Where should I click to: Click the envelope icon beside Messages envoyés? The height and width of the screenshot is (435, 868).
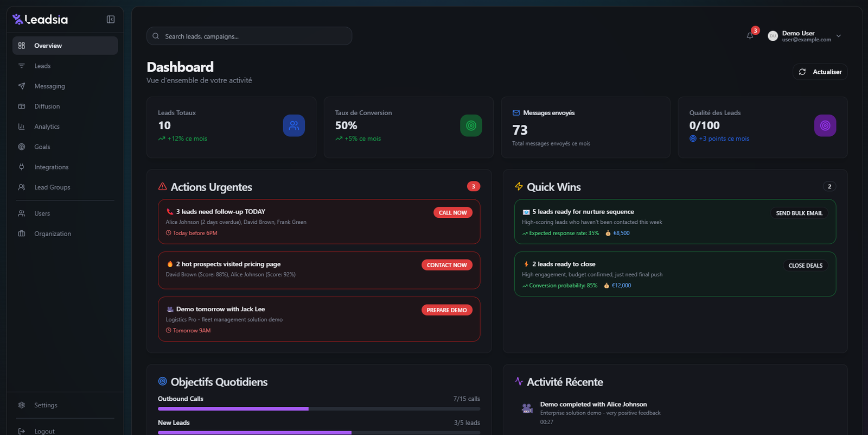pos(516,113)
